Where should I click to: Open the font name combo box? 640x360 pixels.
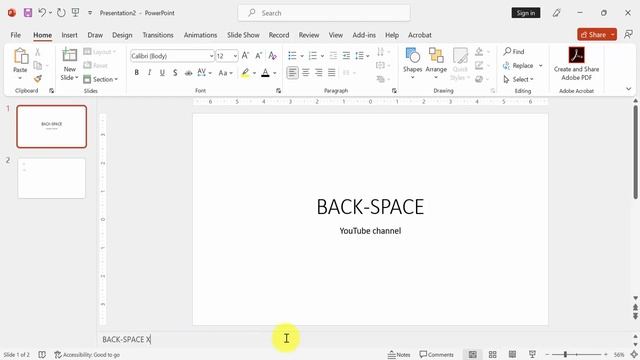[x=172, y=56]
